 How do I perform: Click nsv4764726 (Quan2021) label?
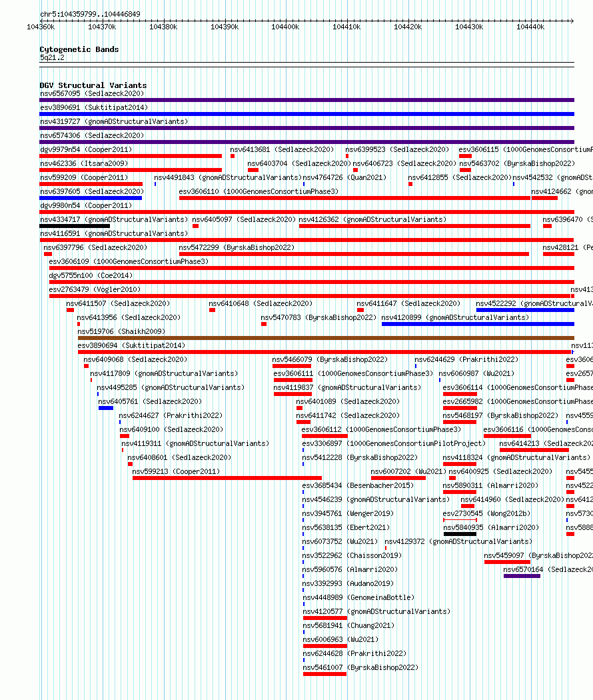tap(344, 177)
